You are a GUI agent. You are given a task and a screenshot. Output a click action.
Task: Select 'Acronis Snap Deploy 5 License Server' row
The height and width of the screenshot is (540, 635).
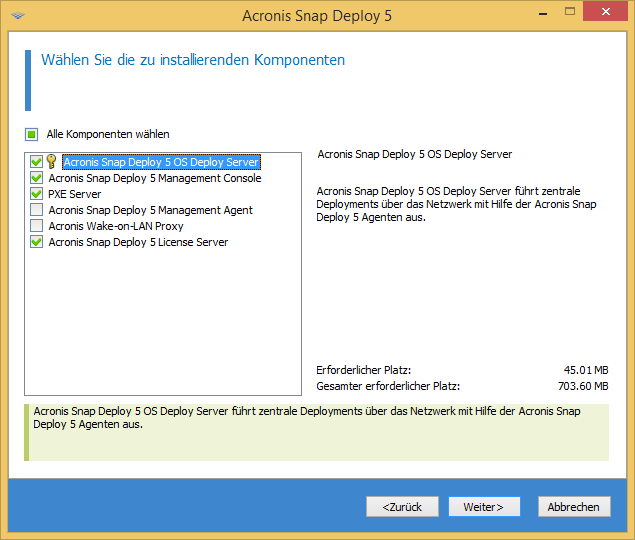coord(138,242)
